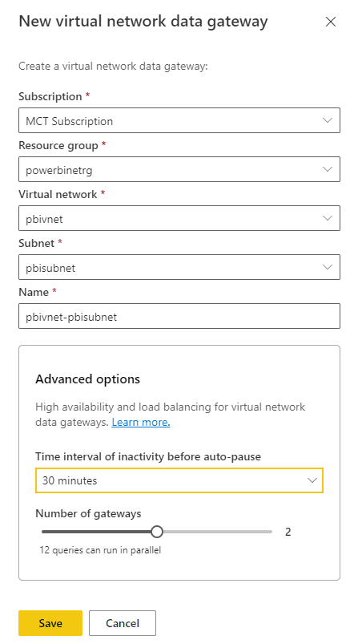Click the dark left portion of gateways slider
The height and width of the screenshot is (644, 354).
(x=96, y=532)
